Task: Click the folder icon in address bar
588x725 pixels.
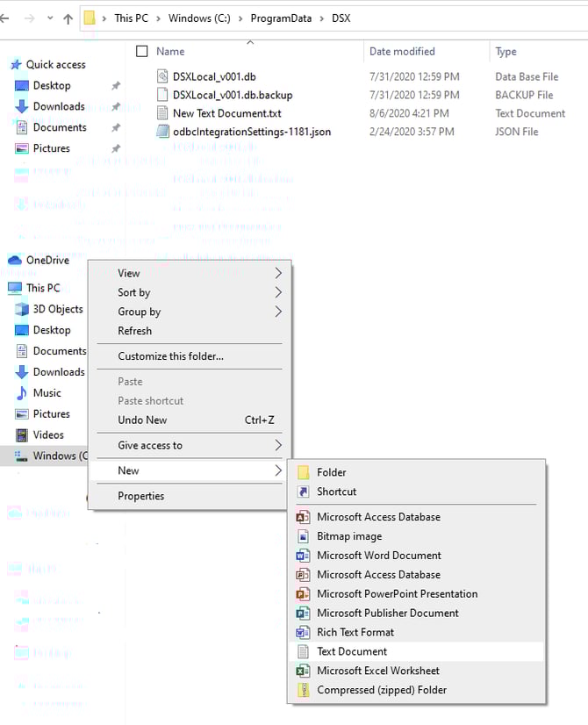Action: [x=90, y=18]
